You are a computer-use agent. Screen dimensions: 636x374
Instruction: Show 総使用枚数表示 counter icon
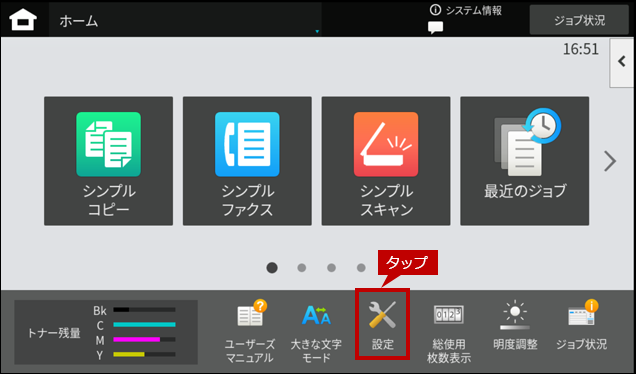point(449,331)
